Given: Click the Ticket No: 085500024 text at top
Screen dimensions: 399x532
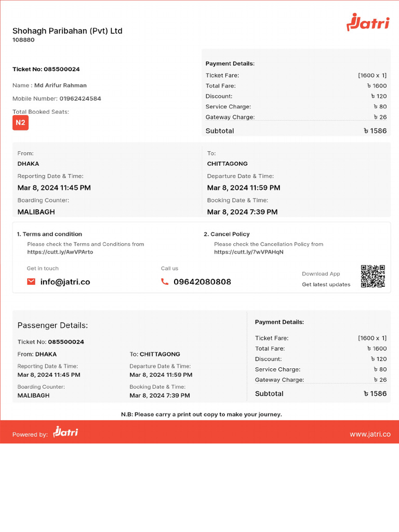Looking at the screenshot, I should tap(46, 69).
